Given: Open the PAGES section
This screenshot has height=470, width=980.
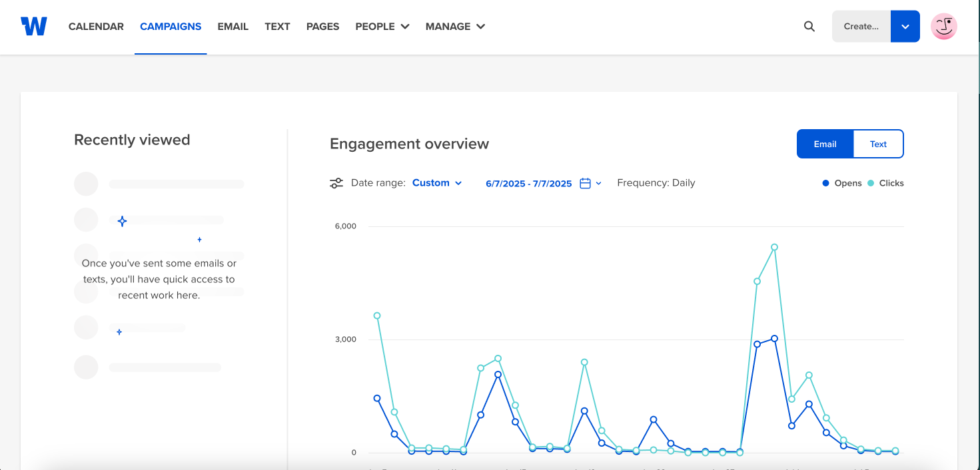Looking at the screenshot, I should click(322, 27).
